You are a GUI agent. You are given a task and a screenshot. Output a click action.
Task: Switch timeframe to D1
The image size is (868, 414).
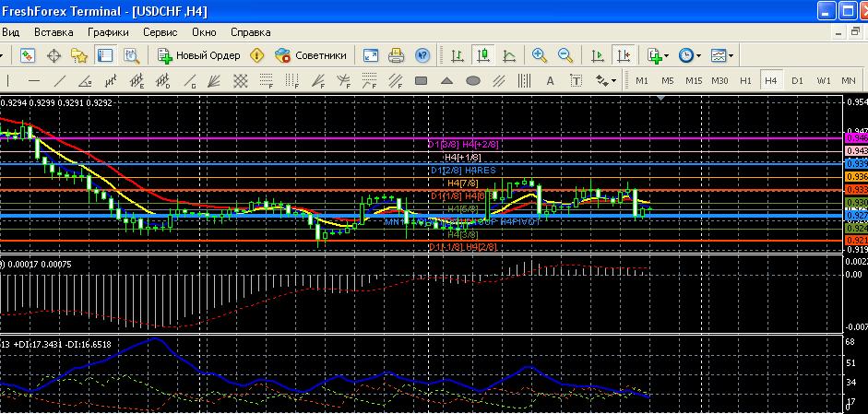point(797,81)
